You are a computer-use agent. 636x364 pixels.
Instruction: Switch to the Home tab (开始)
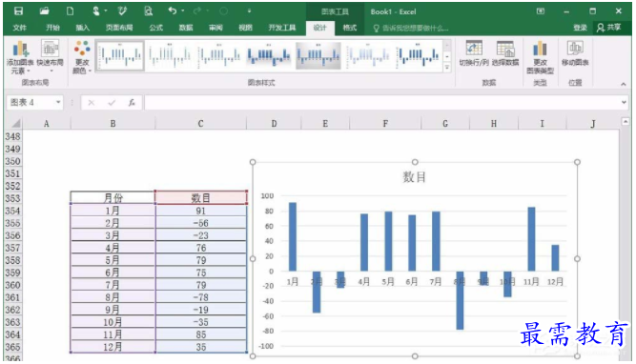pyautogui.click(x=52, y=28)
